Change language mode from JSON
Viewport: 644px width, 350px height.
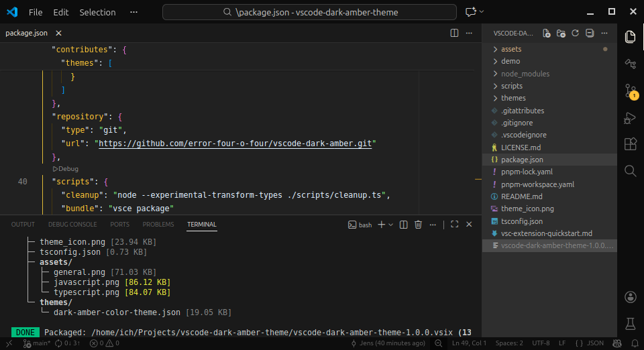click(x=590, y=343)
